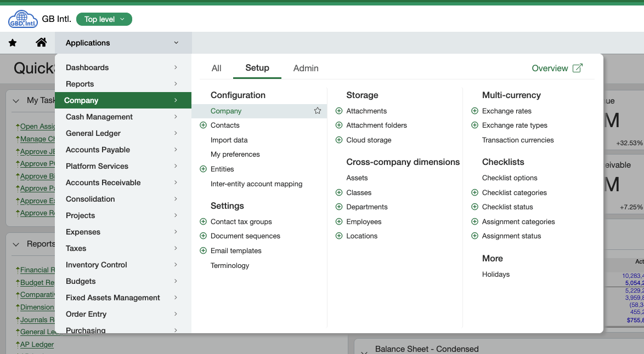Add Assignment status plus icon
Image resolution: width=644 pixels, height=354 pixels.
coord(475,236)
